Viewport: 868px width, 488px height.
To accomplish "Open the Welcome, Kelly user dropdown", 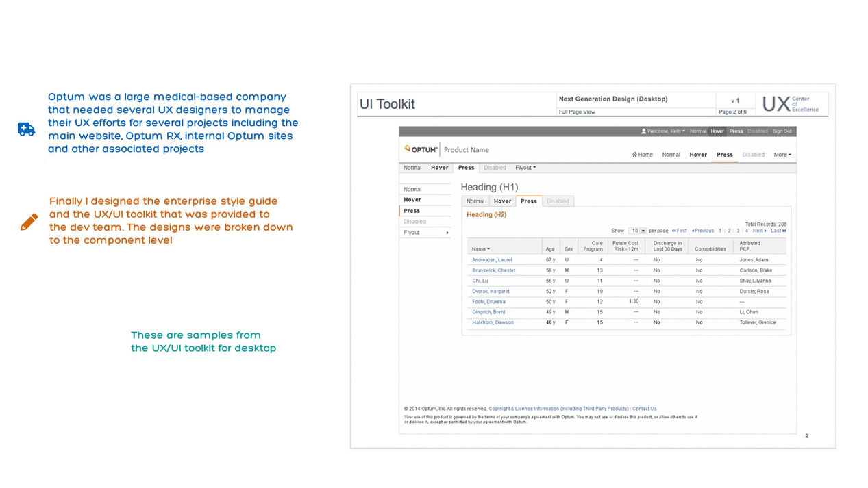I will [x=663, y=131].
